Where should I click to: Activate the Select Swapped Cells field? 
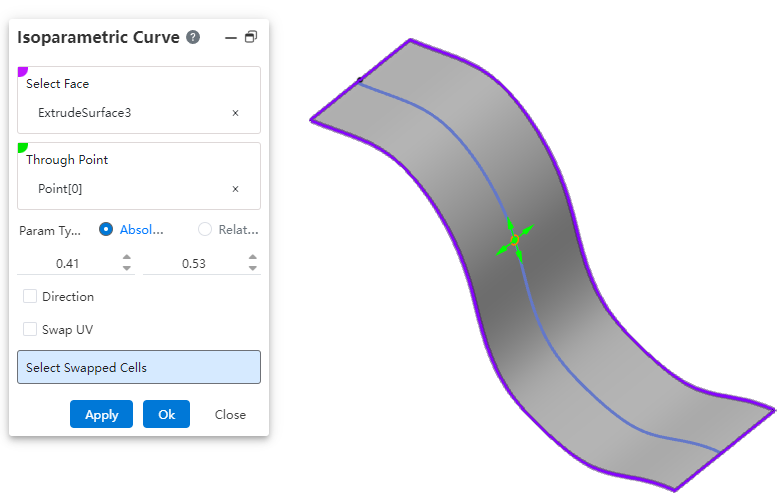139,367
